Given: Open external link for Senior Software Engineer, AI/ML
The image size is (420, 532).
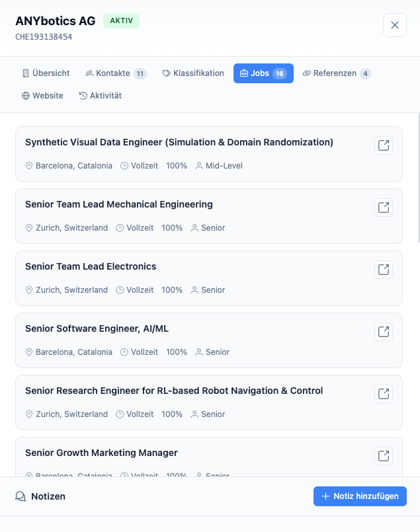Looking at the screenshot, I should (384, 332).
